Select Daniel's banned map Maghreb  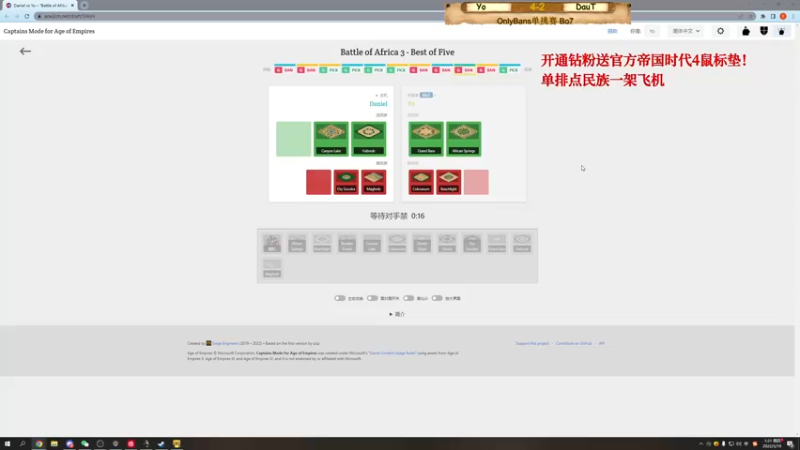click(x=373, y=182)
